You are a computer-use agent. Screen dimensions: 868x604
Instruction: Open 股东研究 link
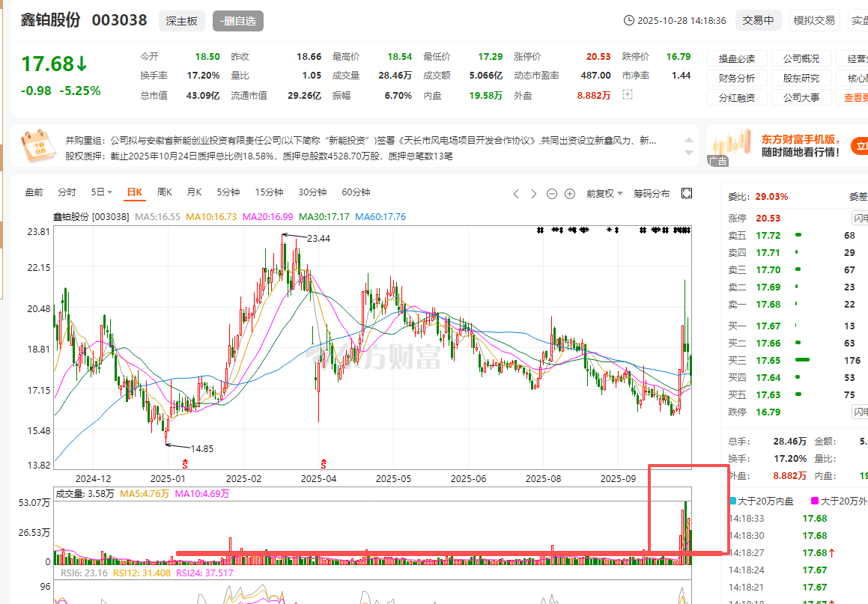click(801, 78)
